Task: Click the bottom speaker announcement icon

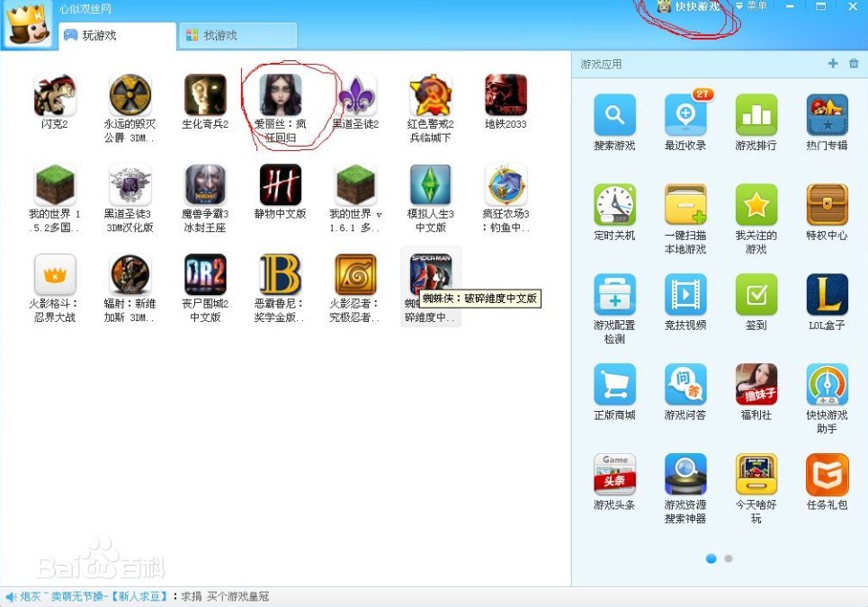Action: (11, 596)
